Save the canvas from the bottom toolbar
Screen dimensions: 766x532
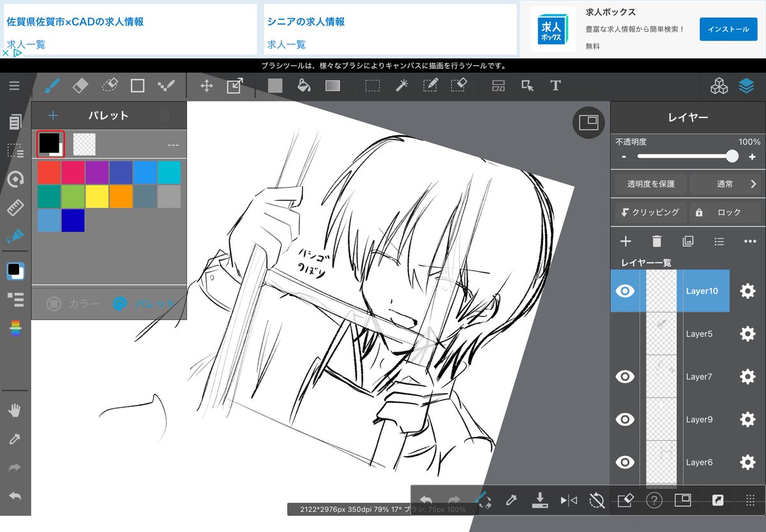tap(540, 500)
